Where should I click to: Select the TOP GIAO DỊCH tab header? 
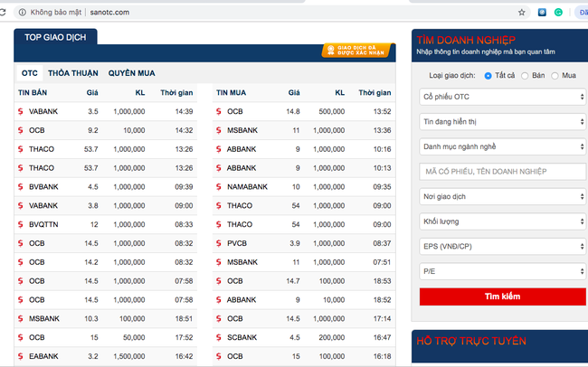[x=55, y=37]
